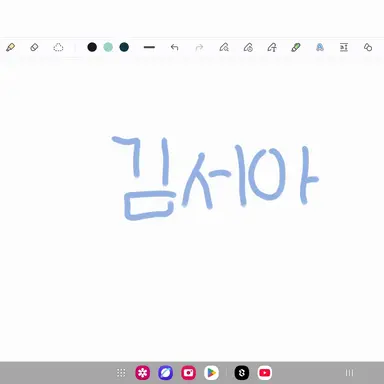Select the eraser tool

click(34, 47)
